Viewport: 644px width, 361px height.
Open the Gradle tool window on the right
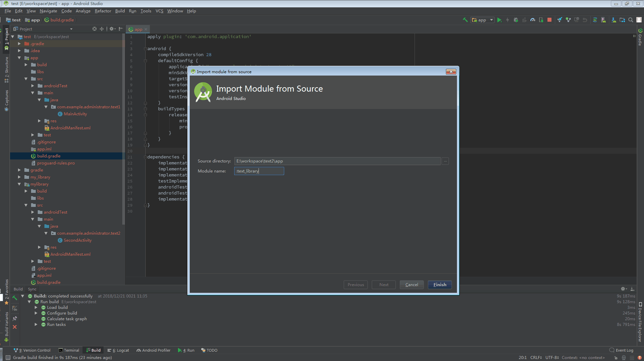(x=640, y=40)
